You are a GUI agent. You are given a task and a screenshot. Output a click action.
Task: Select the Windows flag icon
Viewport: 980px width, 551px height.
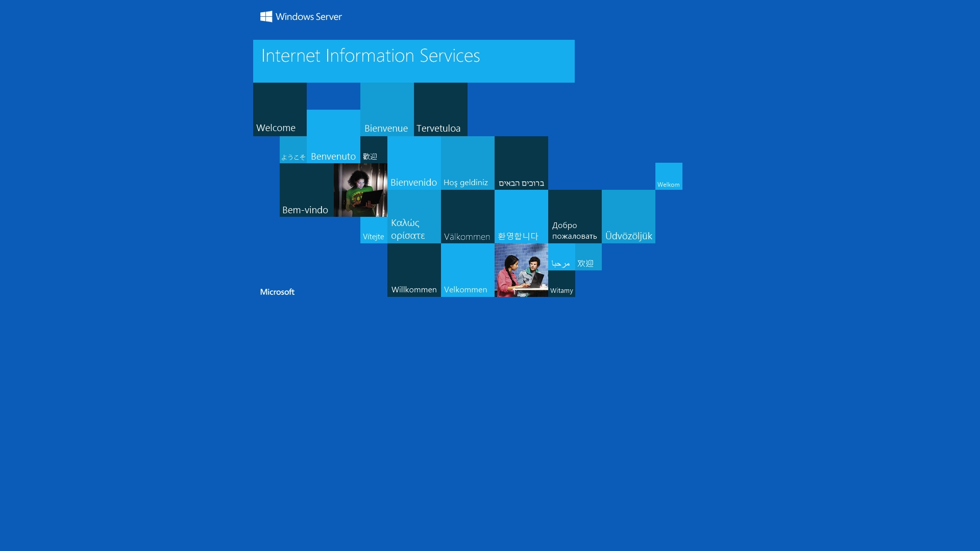(x=266, y=16)
